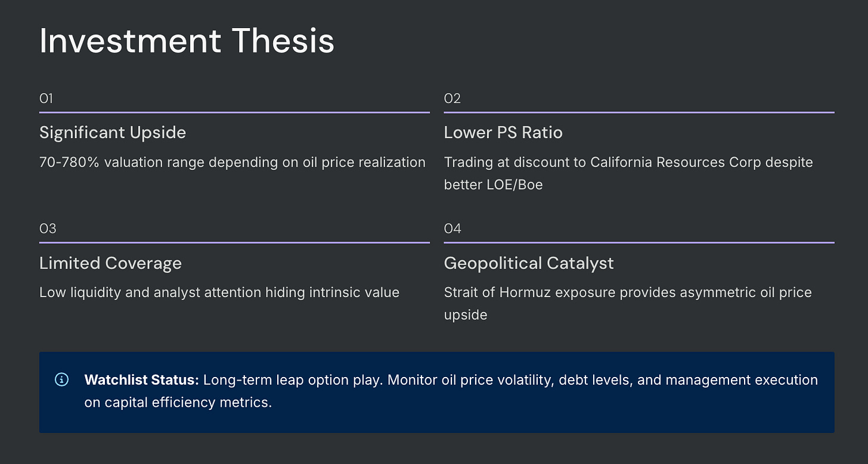Select the Limited Coverage heading
The height and width of the screenshot is (464, 868).
point(110,263)
